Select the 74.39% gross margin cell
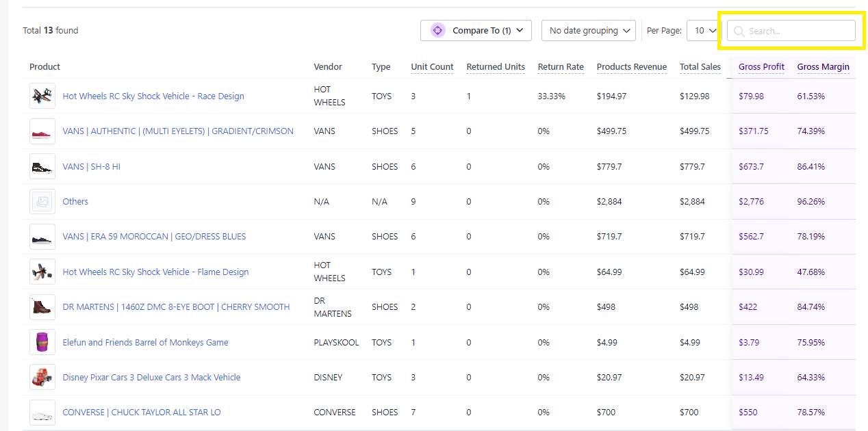Image resolution: width=868 pixels, height=431 pixels. pyautogui.click(x=811, y=131)
